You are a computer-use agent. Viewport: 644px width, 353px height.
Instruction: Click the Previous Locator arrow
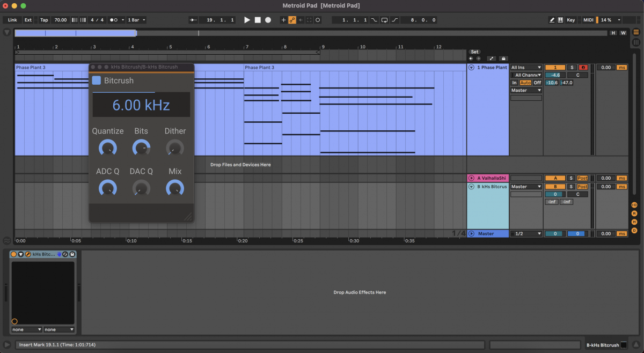[471, 58]
